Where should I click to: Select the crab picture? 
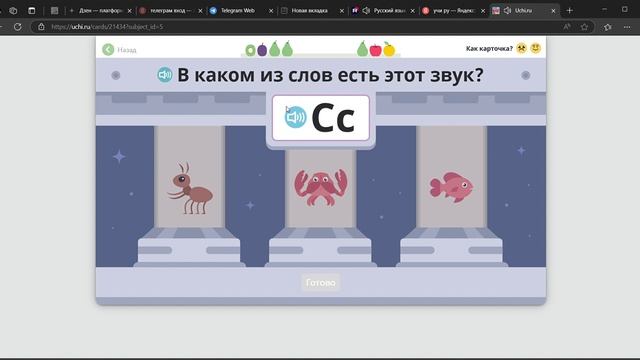321,188
